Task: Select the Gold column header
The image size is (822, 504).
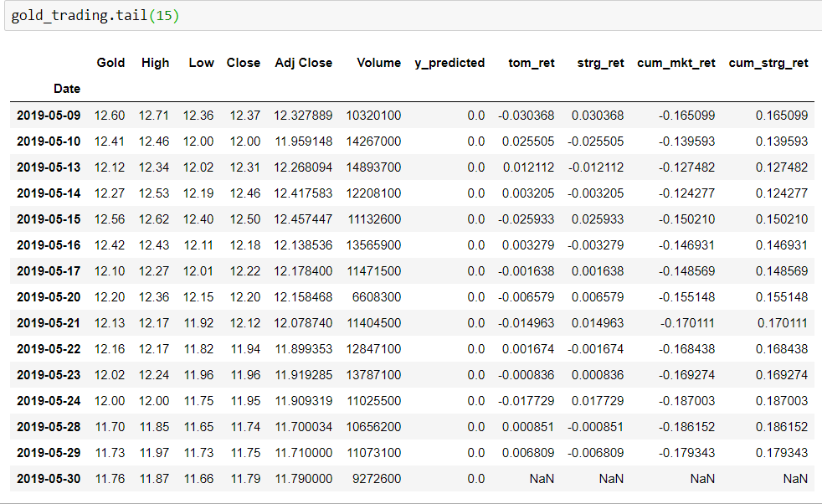Action: tap(110, 63)
